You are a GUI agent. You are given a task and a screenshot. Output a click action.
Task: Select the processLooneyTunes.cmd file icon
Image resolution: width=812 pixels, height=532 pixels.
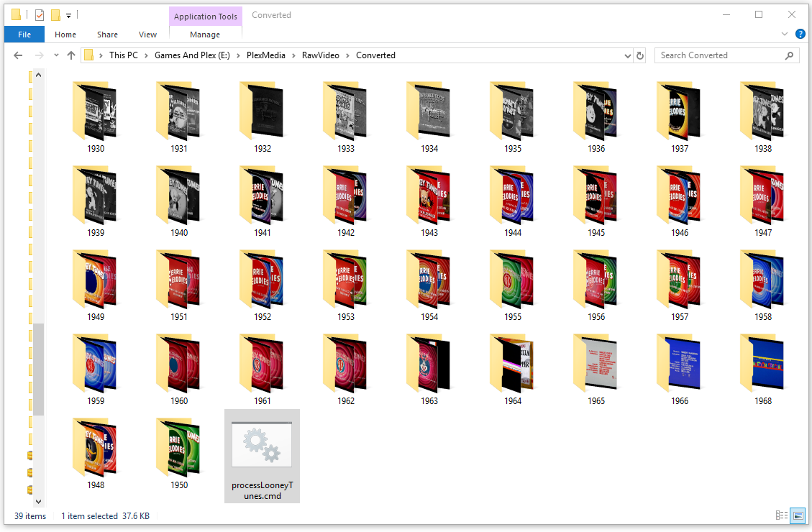pos(262,446)
